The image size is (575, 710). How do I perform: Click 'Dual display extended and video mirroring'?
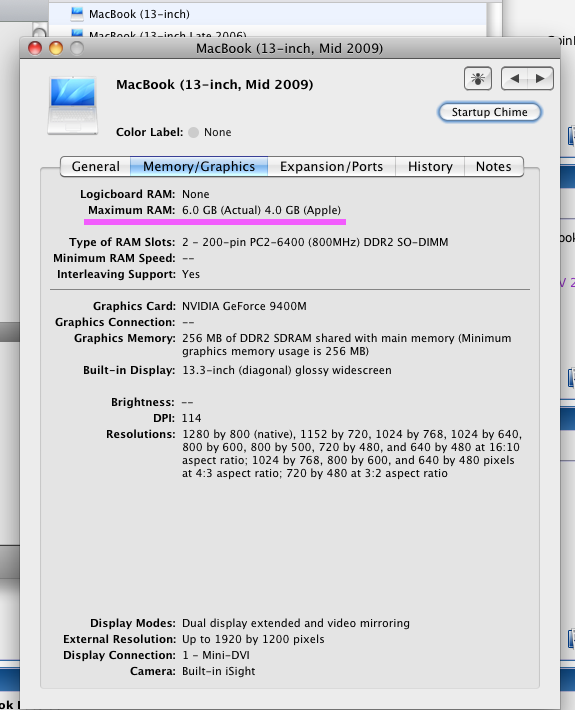(x=296, y=623)
